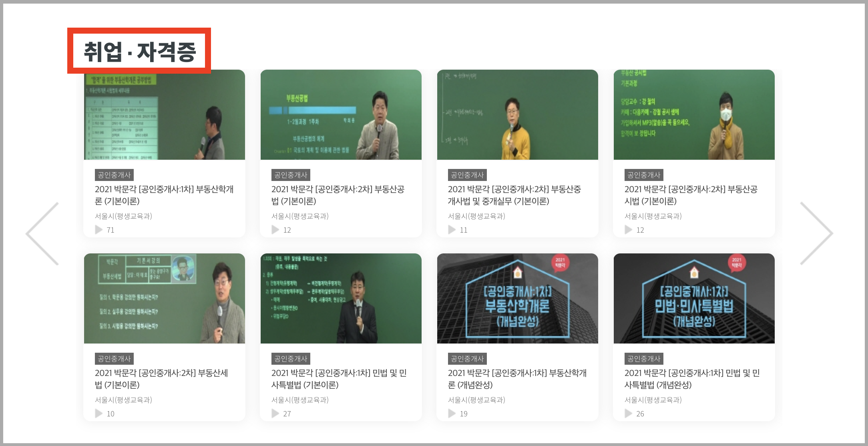Click play icon showing 27 lectures
868x446 pixels.
tap(275, 414)
